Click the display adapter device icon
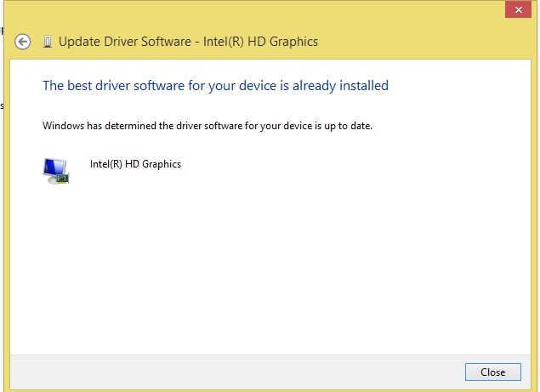 (x=56, y=171)
